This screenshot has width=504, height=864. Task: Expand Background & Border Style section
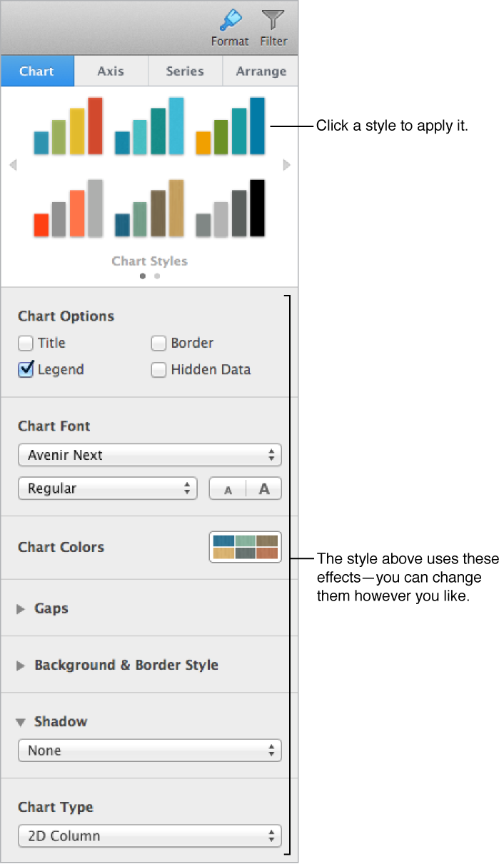21,665
